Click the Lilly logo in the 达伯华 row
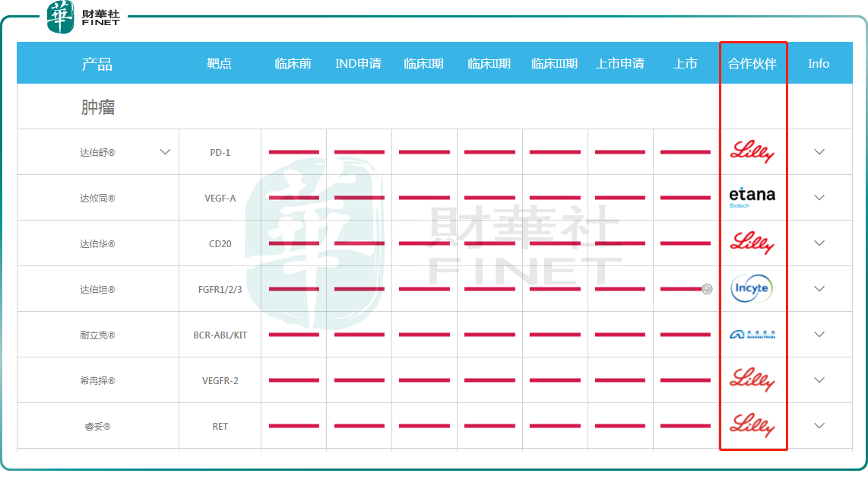The image size is (868, 486). tap(752, 243)
